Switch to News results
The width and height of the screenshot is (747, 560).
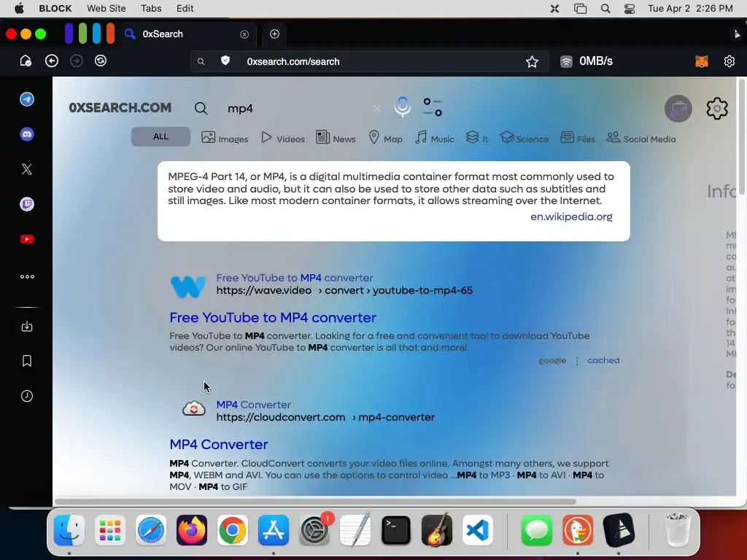336,138
